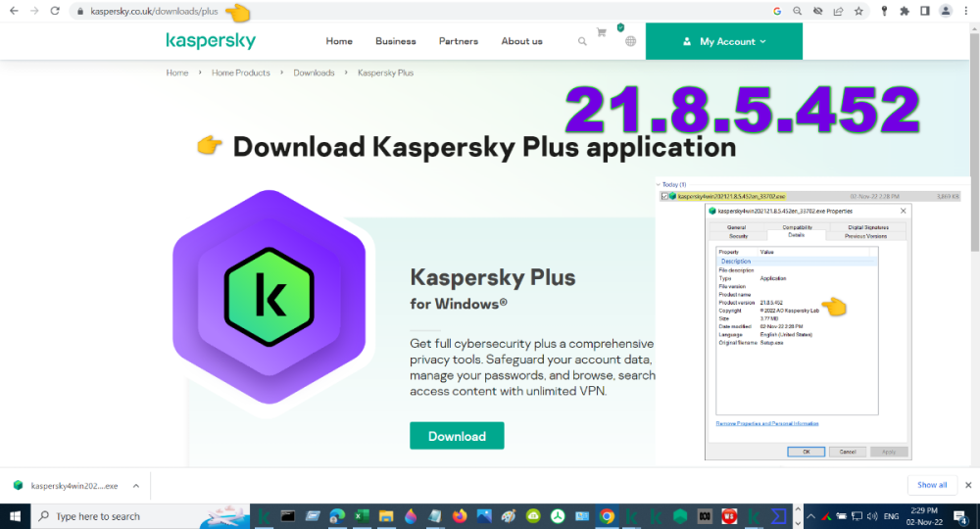Click the clock showing 2:29 PM
This screenshot has height=529, width=980.
click(x=924, y=511)
